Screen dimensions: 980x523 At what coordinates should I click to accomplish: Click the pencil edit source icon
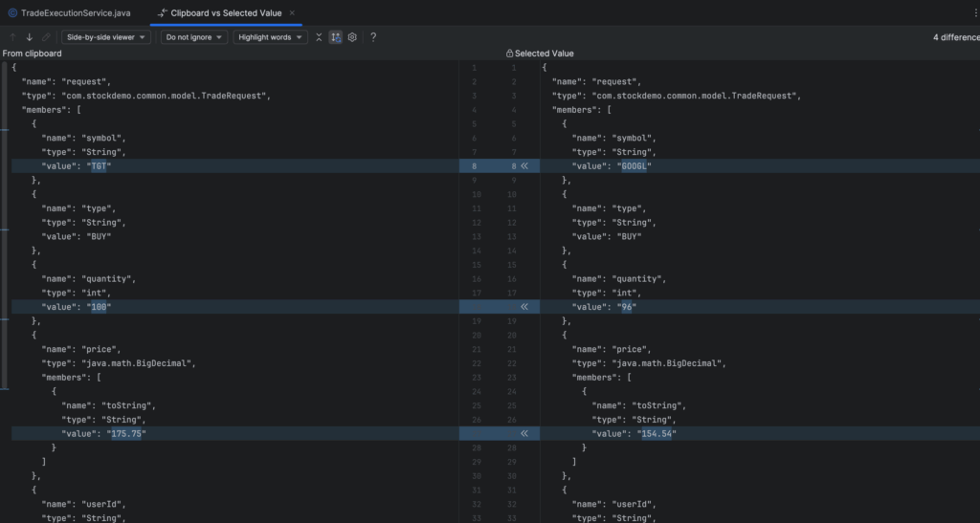[x=46, y=37]
